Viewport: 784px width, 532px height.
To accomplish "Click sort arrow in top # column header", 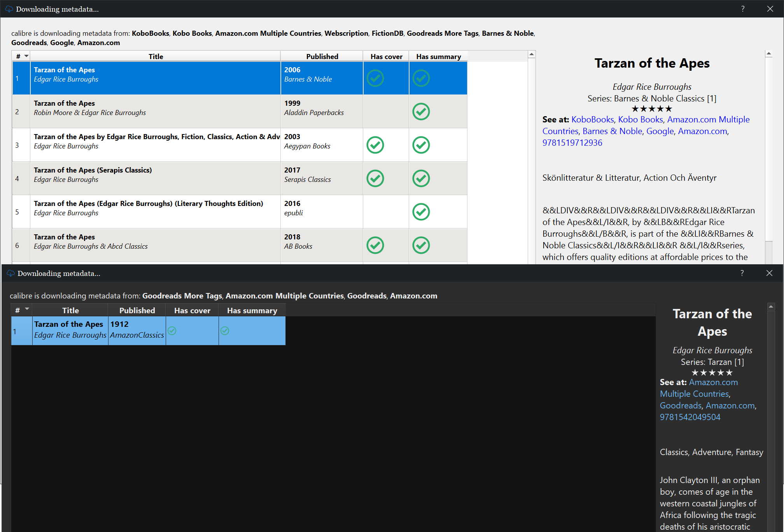I will (26, 56).
